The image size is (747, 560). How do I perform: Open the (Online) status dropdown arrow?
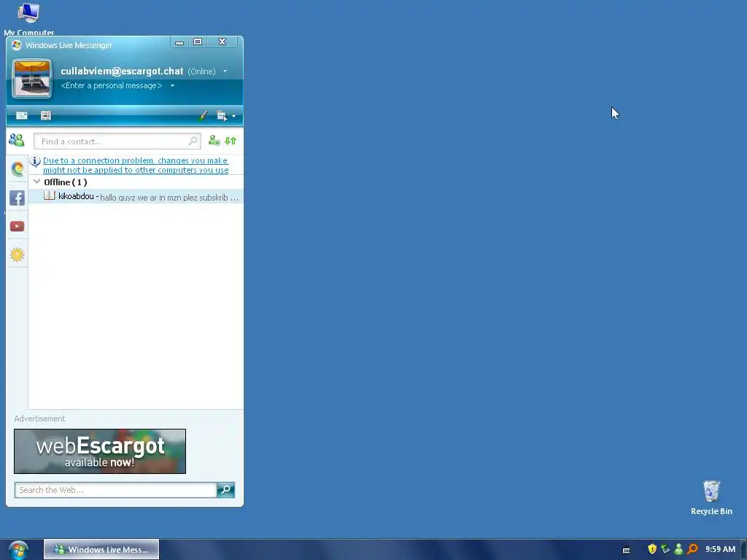[x=225, y=71]
